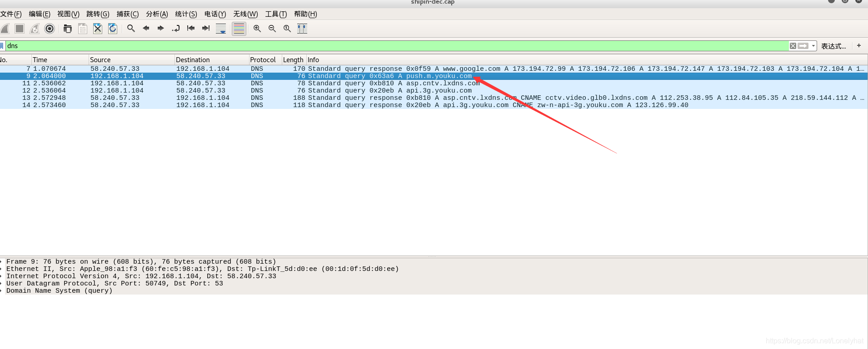Open the 视图(V) menu

[68, 14]
